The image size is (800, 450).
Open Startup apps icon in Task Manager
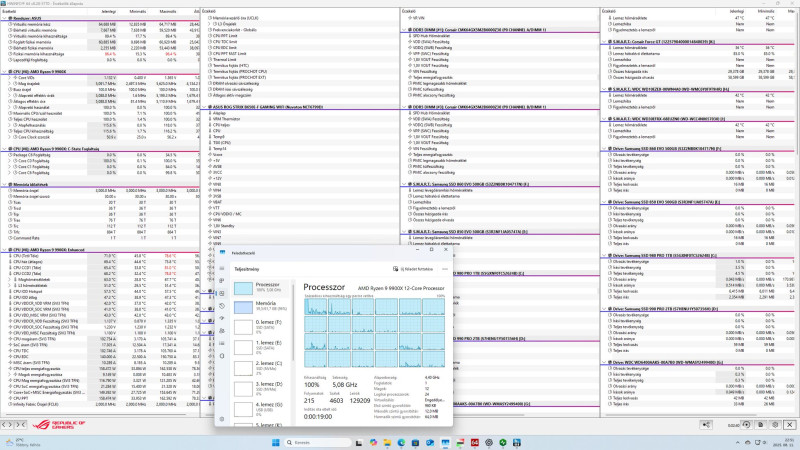[222, 318]
